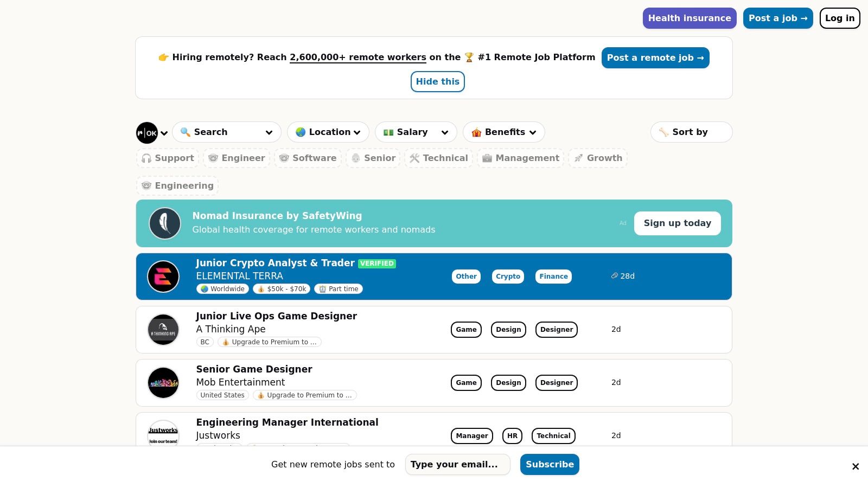Open the Elemental Terra company logo
This screenshot has height=488, width=868.
pos(163,277)
